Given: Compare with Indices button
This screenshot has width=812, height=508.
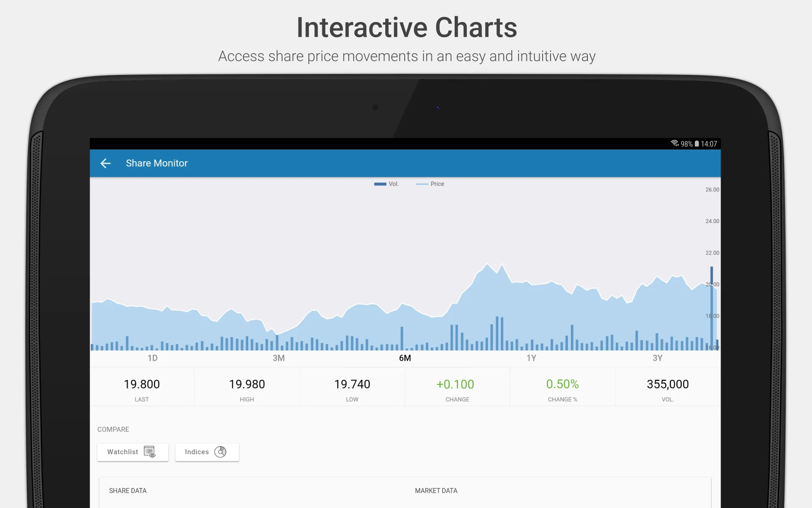Looking at the screenshot, I should click(x=207, y=452).
